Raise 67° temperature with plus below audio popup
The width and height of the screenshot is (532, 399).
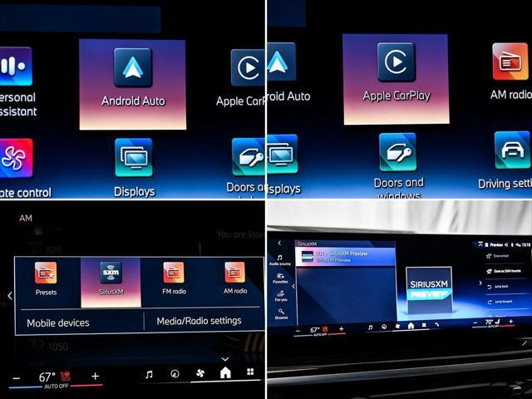click(96, 376)
